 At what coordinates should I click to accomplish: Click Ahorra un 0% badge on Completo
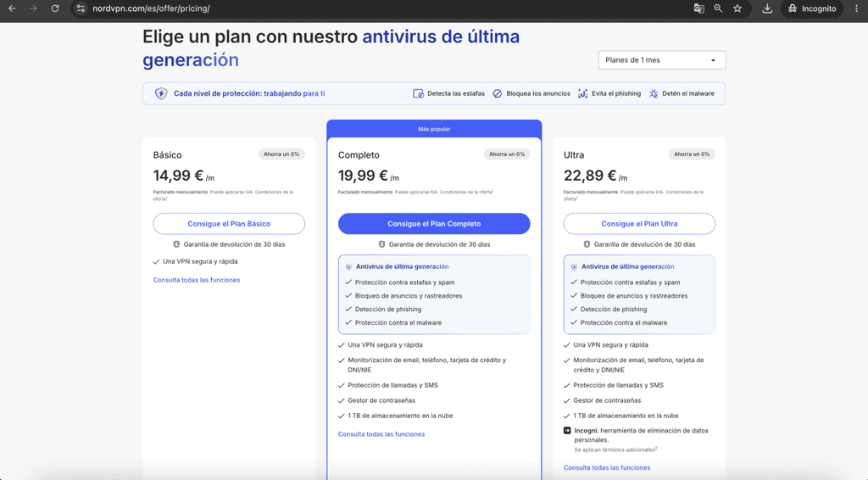click(507, 153)
